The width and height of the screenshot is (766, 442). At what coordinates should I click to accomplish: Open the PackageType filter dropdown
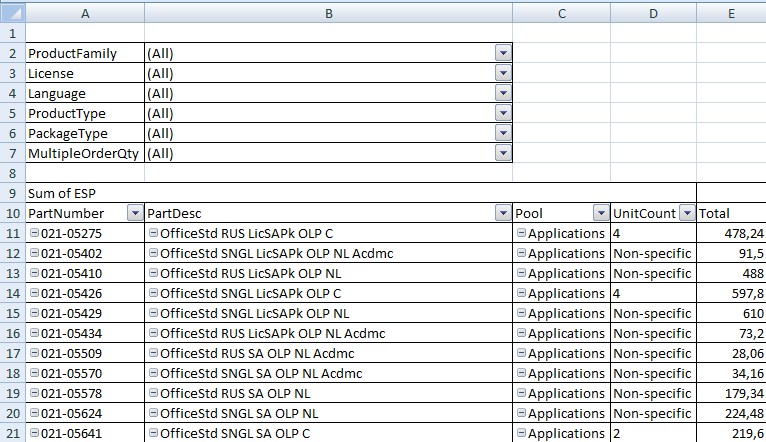click(503, 133)
